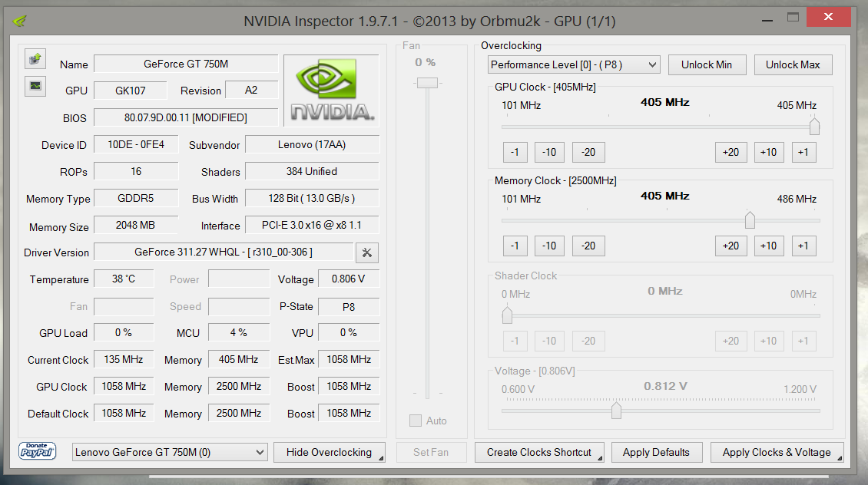Viewport: 868px width, 485px height.
Task: Click the GPU field showing GK107
Action: click(x=131, y=91)
